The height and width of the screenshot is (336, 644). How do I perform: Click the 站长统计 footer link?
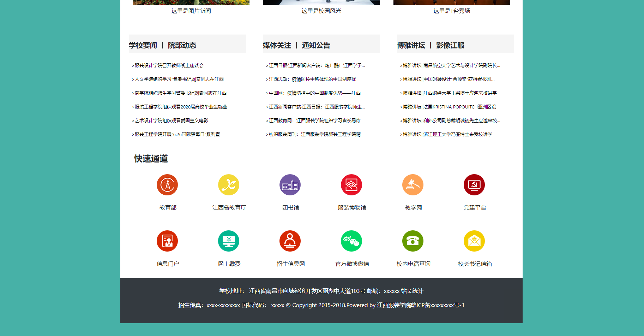click(412, 291)
